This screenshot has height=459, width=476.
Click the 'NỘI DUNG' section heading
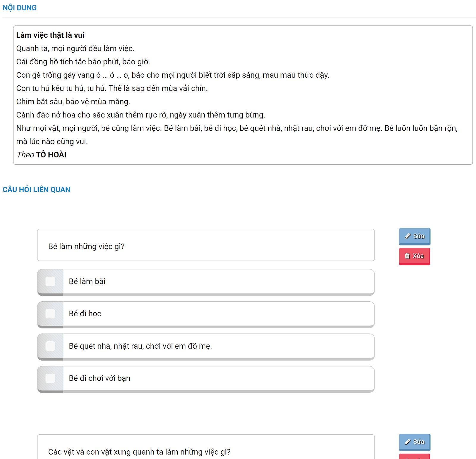coord(20,8)
